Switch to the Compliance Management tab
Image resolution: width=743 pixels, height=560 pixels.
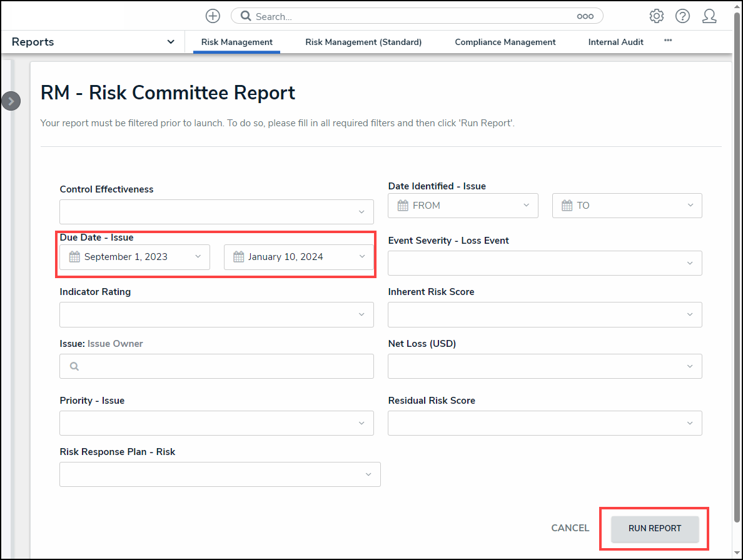click(x=505, y=42)
